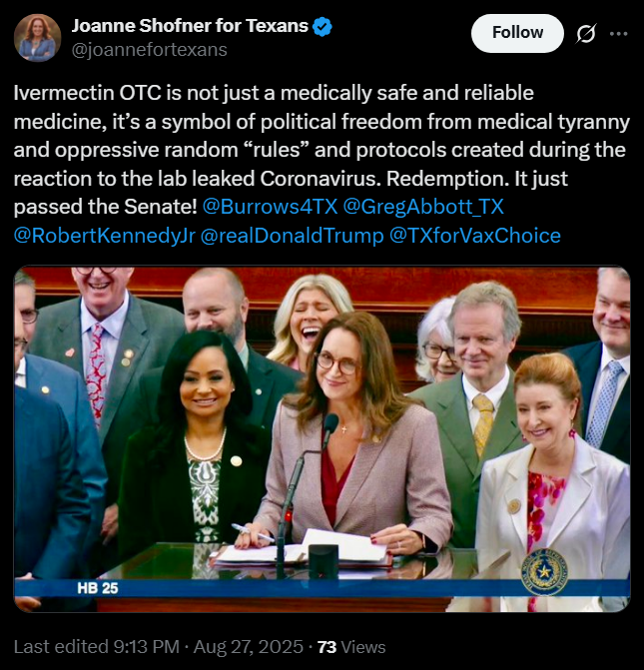Click the blue verified checkmark badge
The width and height of the screenshot is (644, 670).
tap(322, 27)
